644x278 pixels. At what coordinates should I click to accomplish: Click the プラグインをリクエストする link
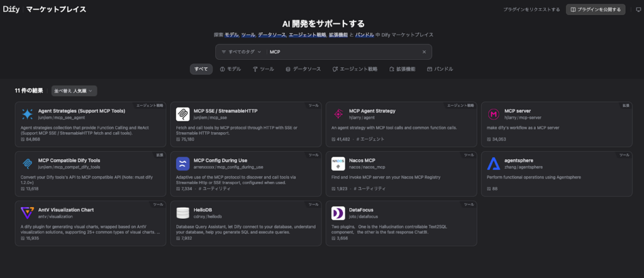[x=531, y=9]
